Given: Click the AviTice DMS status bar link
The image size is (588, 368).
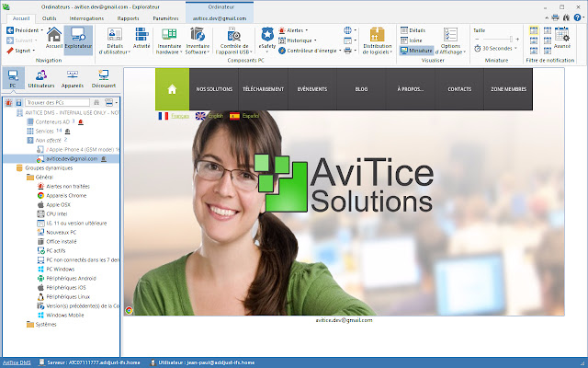Looking at the screenshot, I should click(x=17, y=362).
